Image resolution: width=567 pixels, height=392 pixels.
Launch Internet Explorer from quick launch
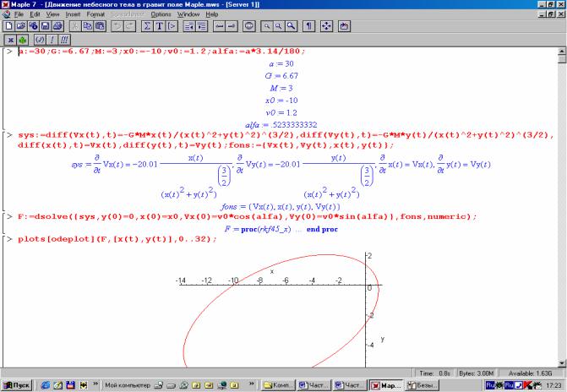(x=45, y=385)
